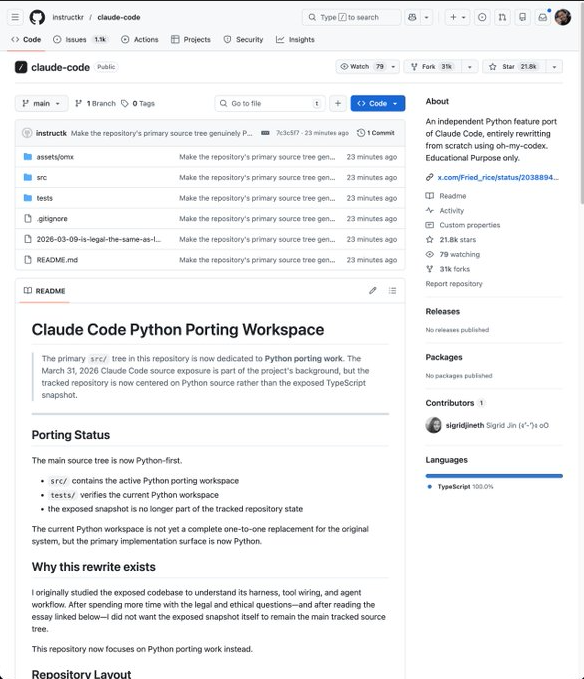Viewport: 584px width, 679px height.
Task: Open the Copilot icon in header
Action: [412, 17]
